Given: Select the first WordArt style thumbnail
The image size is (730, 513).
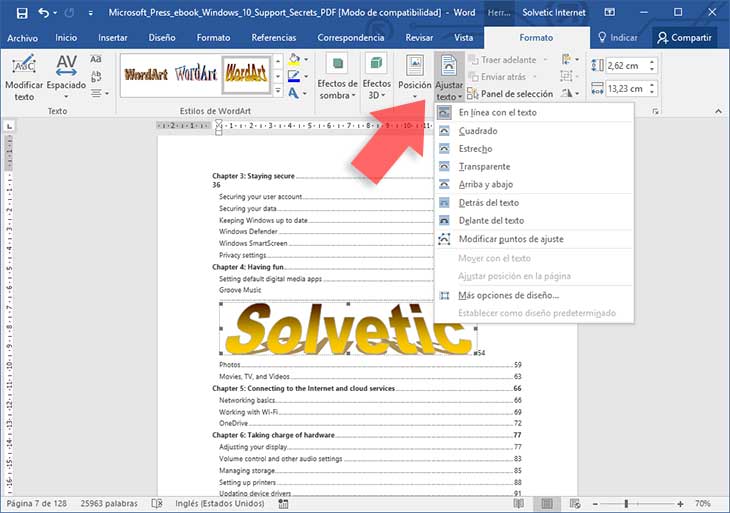Looking at the screenshot, I should pyautogui.click(x=146, y=74).
